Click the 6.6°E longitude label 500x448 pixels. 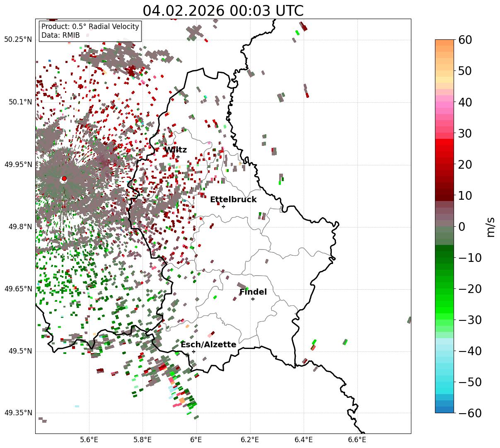[x=357, y=440]
